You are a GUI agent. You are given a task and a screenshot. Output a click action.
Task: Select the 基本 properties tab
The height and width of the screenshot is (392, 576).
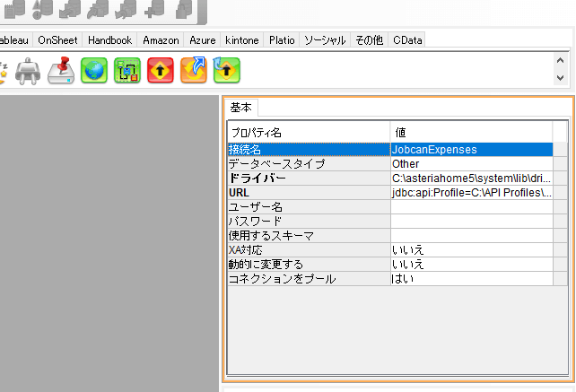click(241, 108)
